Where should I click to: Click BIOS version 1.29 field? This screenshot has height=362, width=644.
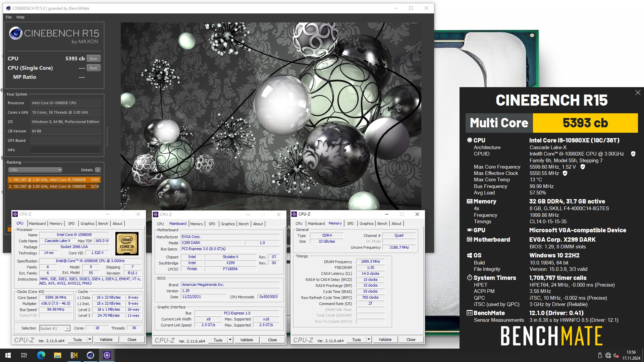pyautogui.click(x=230, y=291)
